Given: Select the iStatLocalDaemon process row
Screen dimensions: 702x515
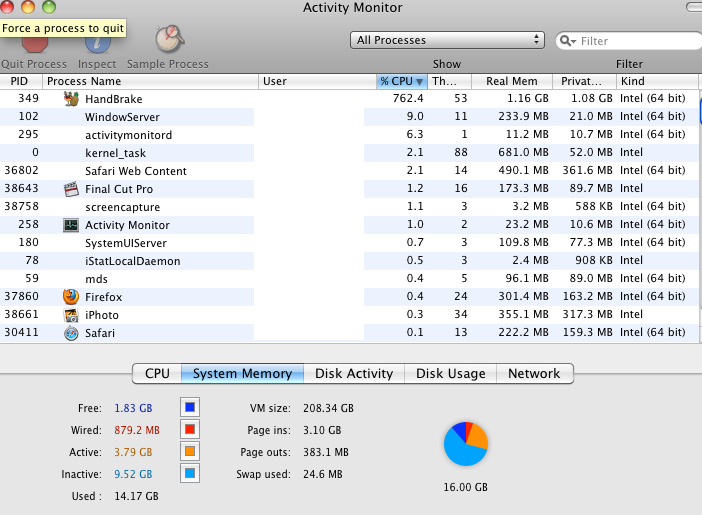Looking at the screenshot, I should click(349, 260).
